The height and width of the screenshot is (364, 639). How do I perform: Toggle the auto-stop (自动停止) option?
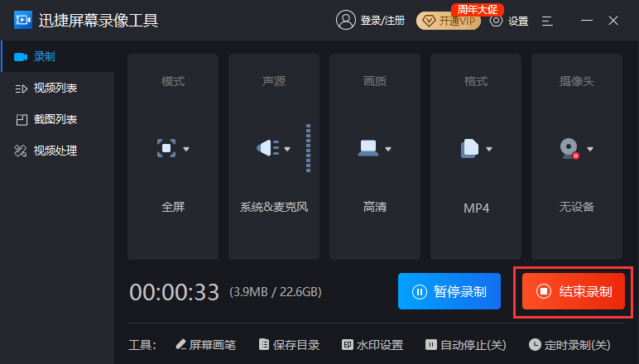[x=464, y=345]
